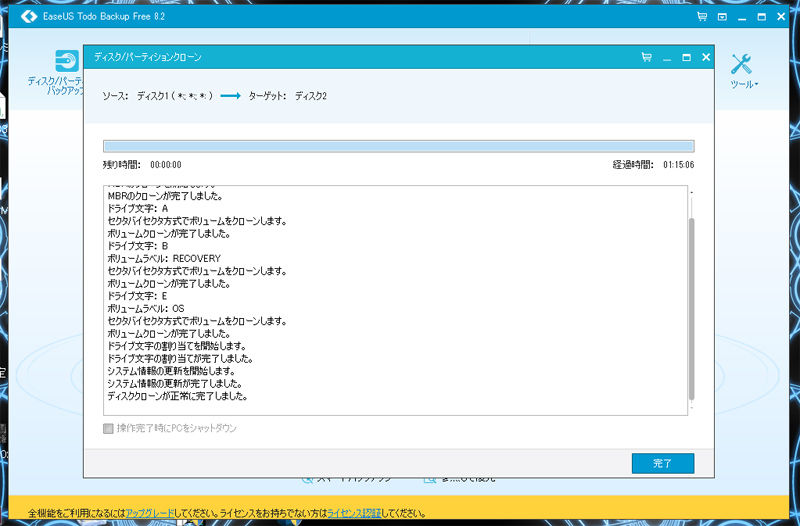This screenshot has width=800, height=526.
Task: Click the clone progress bar
Action: click(x=398, y=146)
